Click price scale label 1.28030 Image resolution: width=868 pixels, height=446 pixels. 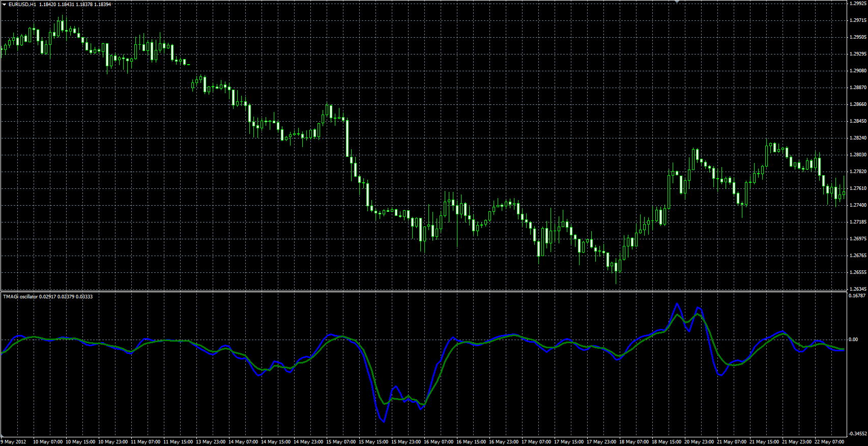pos(858,155)
